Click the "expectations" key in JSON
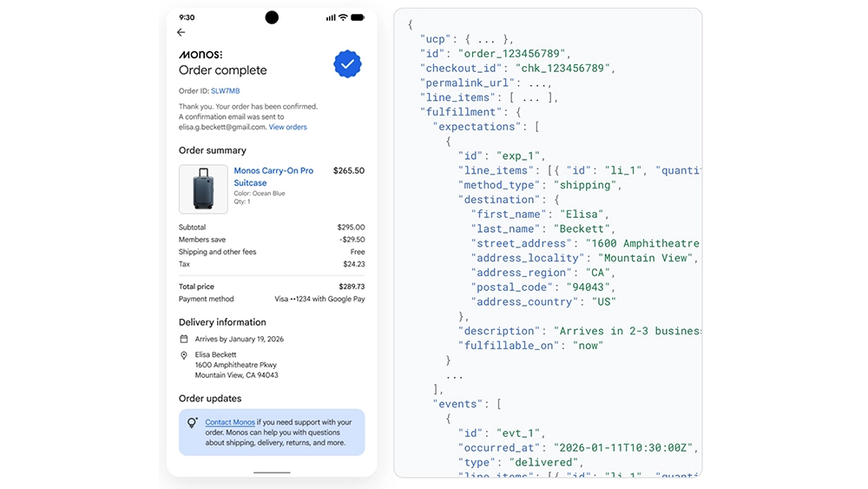Screen dimensions: 868x489 point(477,127)
